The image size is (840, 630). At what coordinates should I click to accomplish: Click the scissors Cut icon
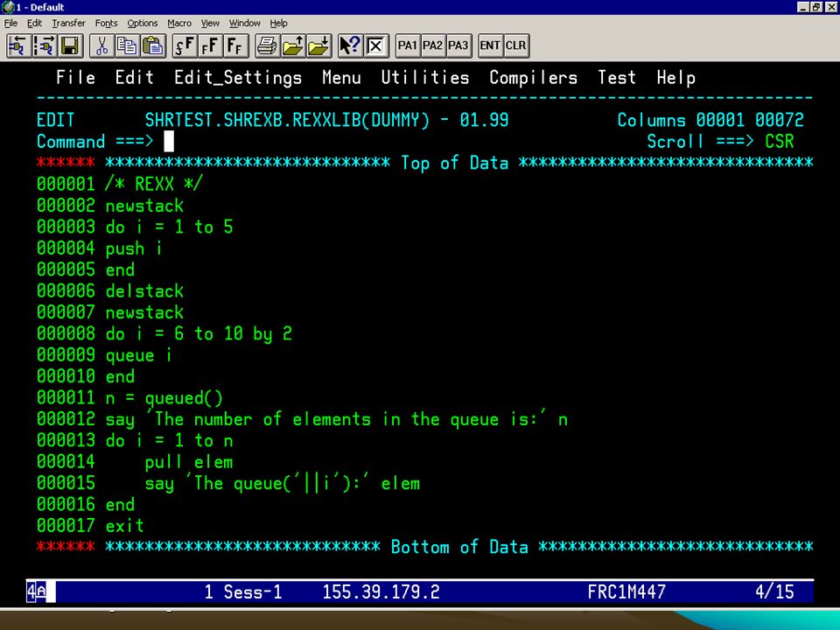click(101, 45)
